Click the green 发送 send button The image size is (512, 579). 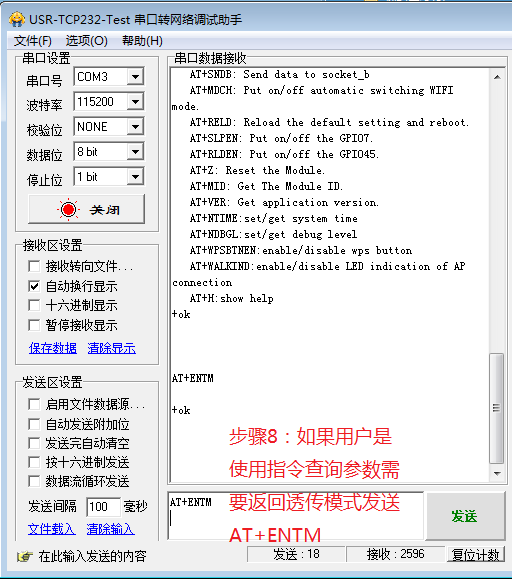465,516
